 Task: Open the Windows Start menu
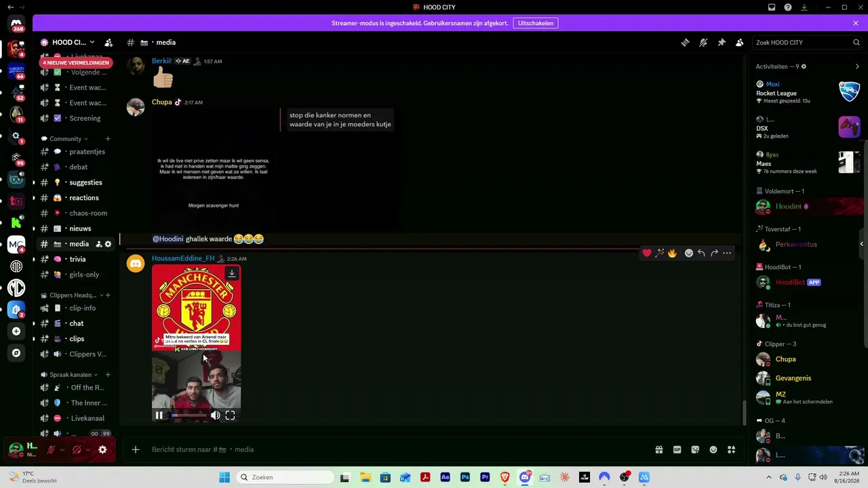(224, 477)
